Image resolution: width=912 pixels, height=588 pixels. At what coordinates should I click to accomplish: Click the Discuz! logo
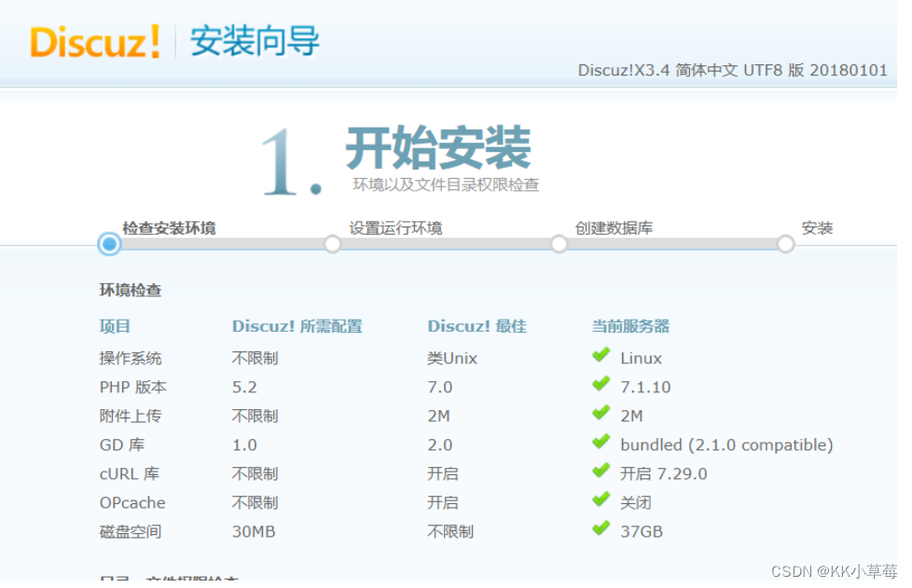coord(95,42)
